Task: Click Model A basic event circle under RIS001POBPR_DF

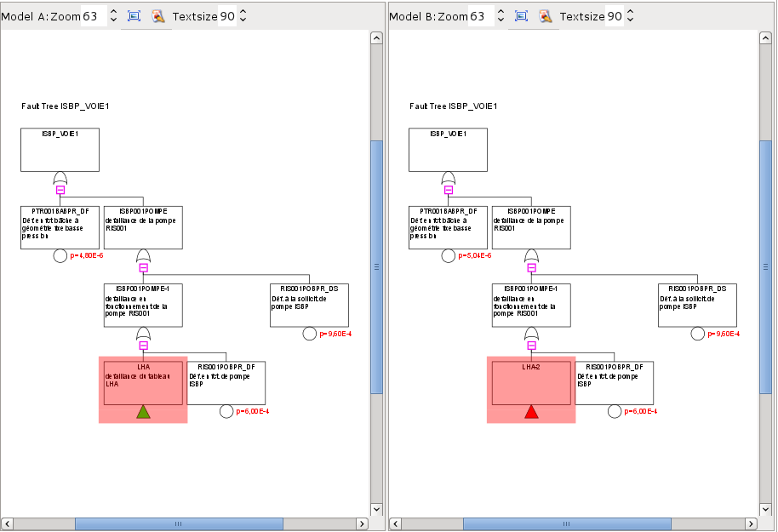Action: click(x=226, y=411)
